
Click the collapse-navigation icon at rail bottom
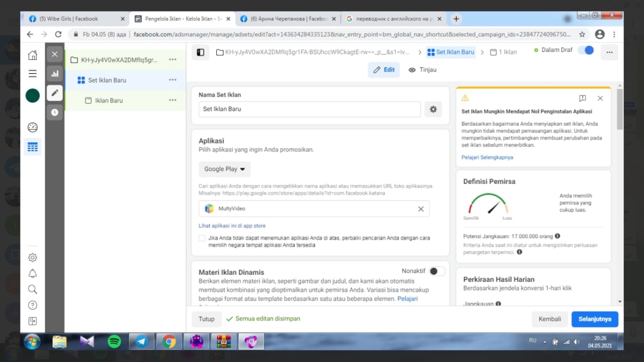(32, 321)
